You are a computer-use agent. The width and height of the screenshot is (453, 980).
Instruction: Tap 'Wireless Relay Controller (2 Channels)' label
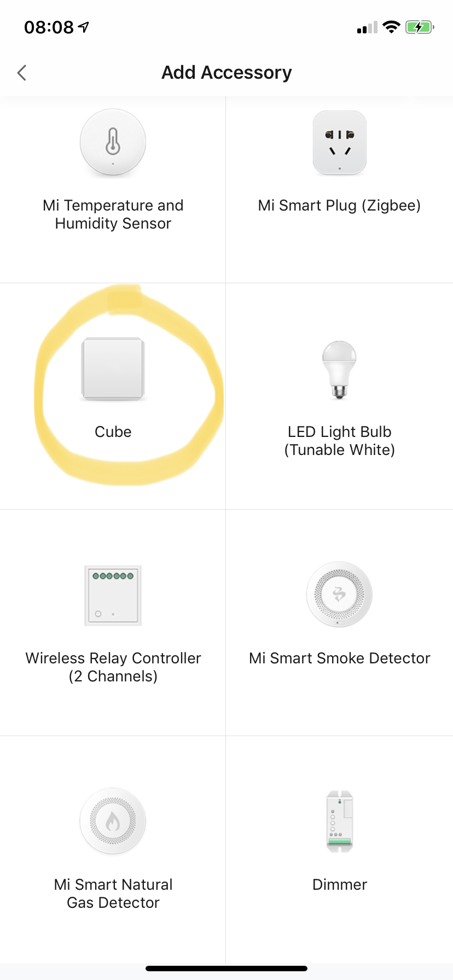113,667
